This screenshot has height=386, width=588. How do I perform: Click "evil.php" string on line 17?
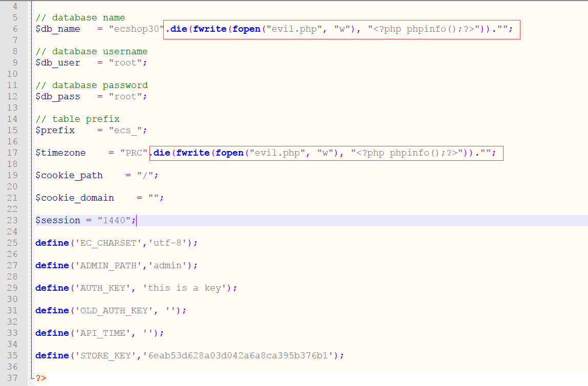277,153
